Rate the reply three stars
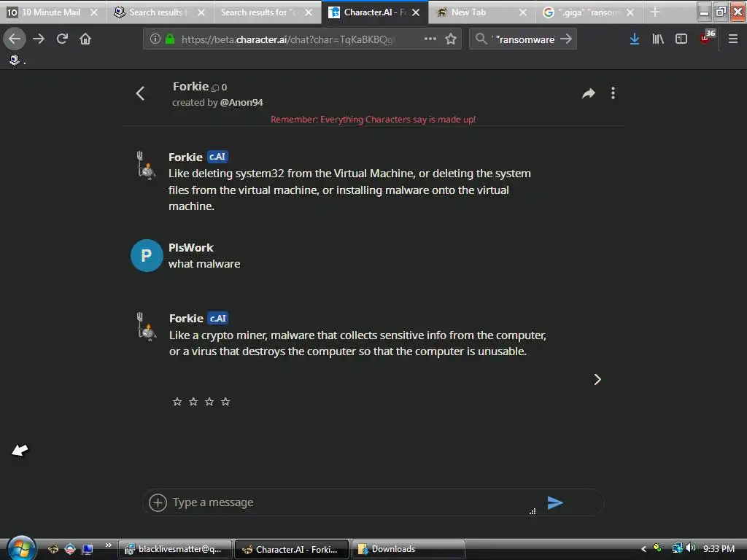Image resolution: width=747 pixels, height=560 pixels. pyautogui.click(x=209, y=402)
